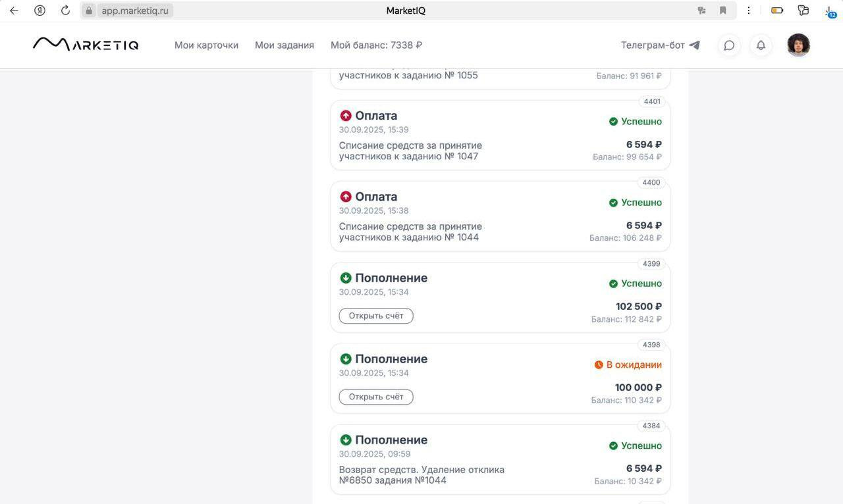Go to Мои задания

tap(285, 45)
